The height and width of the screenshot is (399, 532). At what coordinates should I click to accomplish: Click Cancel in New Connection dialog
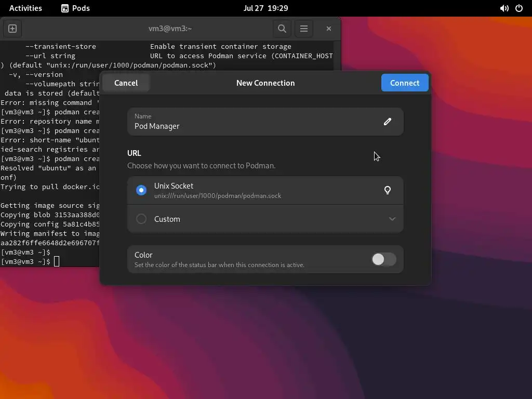tap(126, 83)
